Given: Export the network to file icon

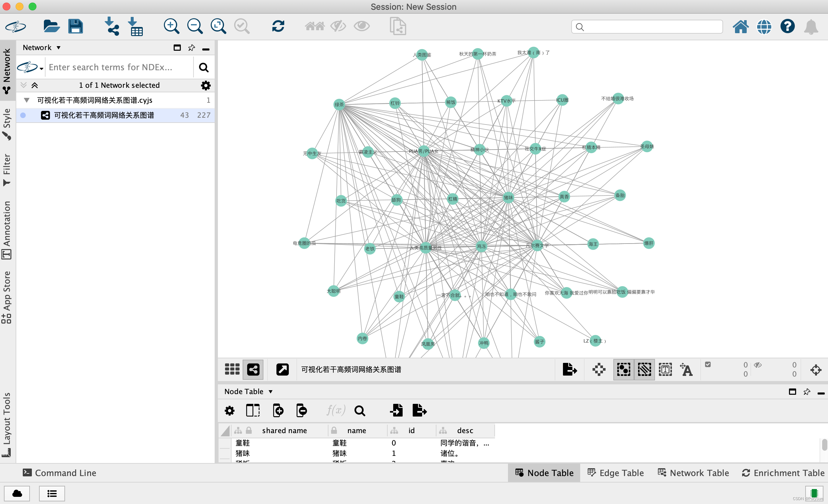Looking at the screenshot, I should (x=569, y=370).
